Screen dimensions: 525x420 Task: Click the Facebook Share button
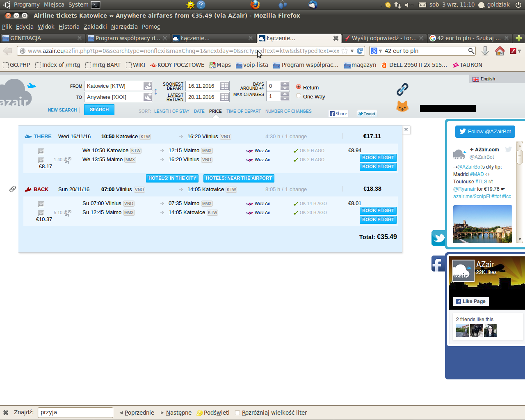coord(338,114)
